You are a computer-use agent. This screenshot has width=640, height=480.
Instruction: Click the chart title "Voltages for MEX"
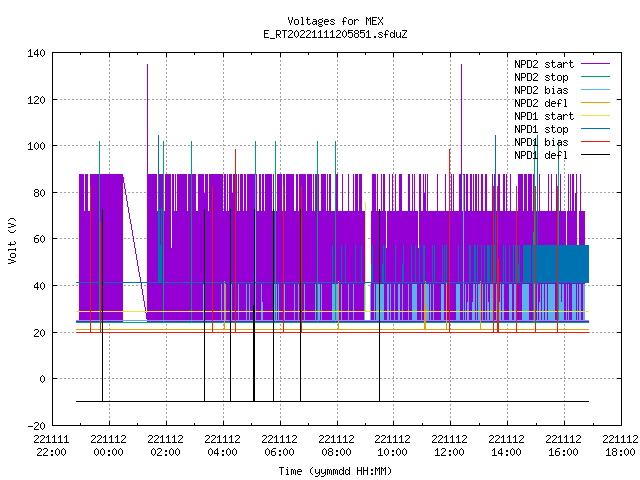(x=335, y=21)
